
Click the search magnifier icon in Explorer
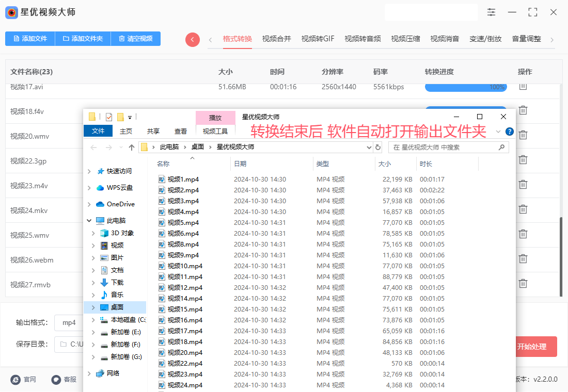pos(501,148)
